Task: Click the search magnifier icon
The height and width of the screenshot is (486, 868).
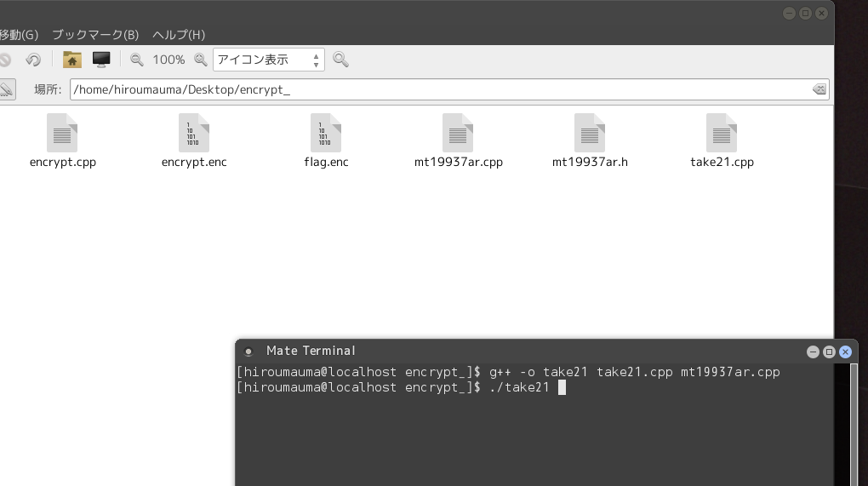Action: pyautogui.click(x=340, y=60)
